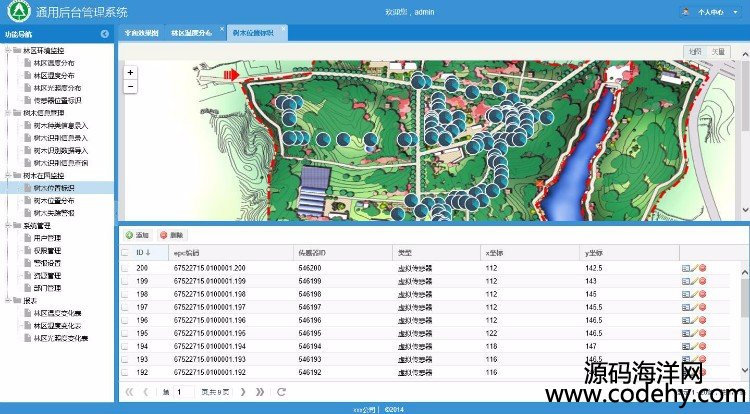This screenshot has width=750, height=414.
Task: Click the page number input field
Action: 185,392
